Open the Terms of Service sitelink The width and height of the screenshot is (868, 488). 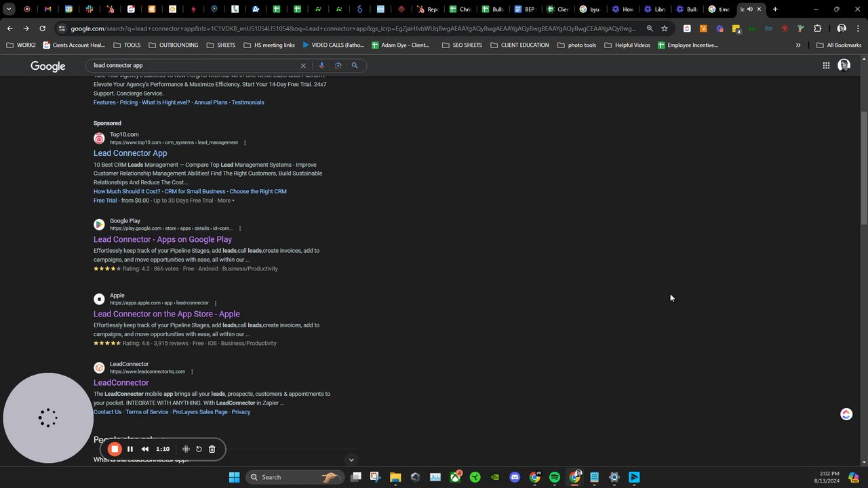[x=147, y=412]
